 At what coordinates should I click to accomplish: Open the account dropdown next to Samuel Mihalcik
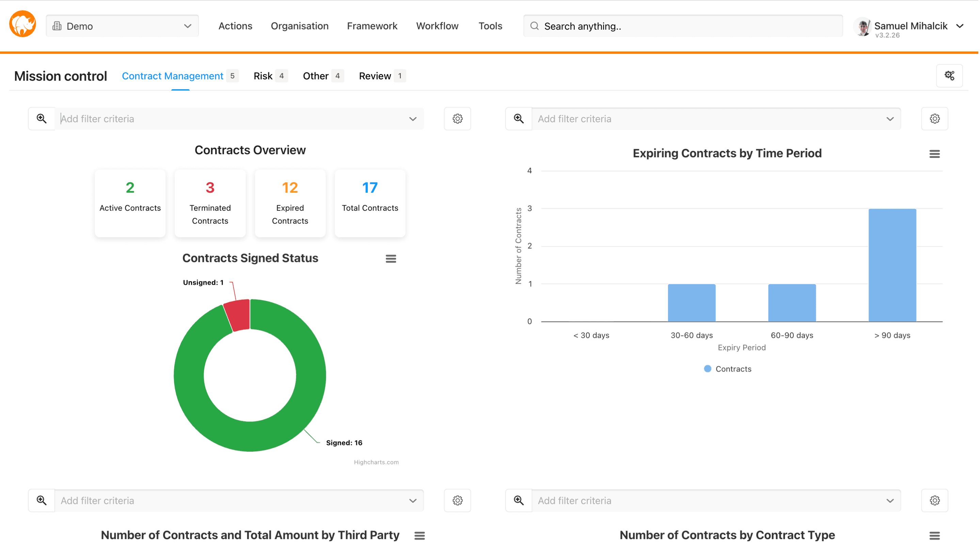961,26
